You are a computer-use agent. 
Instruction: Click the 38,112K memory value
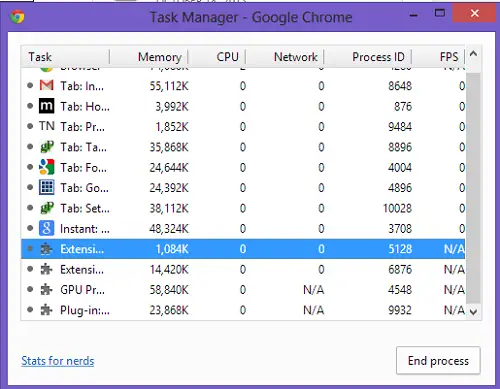169,208
